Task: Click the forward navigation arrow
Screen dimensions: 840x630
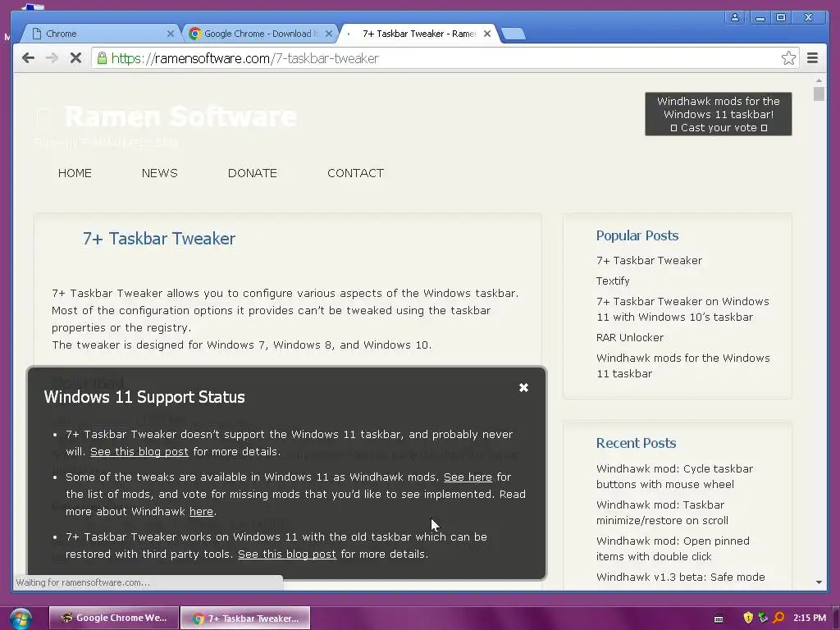Action: [52, 58]
